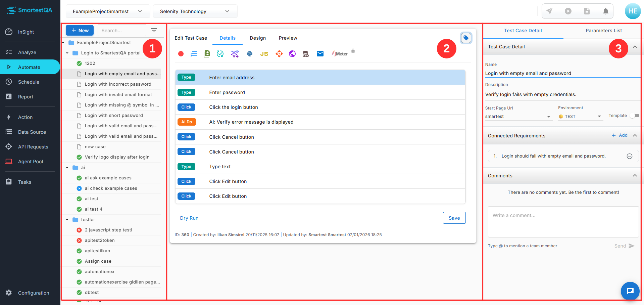Export test case with the Python icon
The image size is (644, 305).
(249, 54)
